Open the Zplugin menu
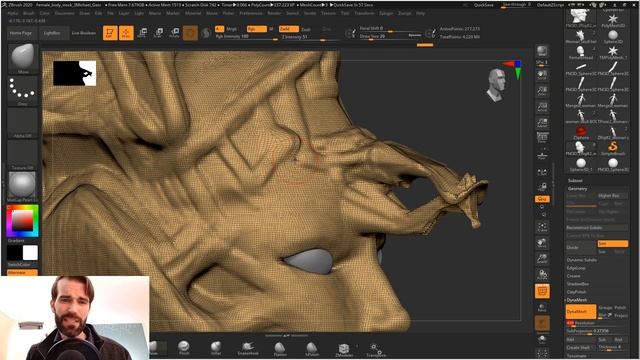The height and width of the screenshot is (360, 640). coord(386,13)
